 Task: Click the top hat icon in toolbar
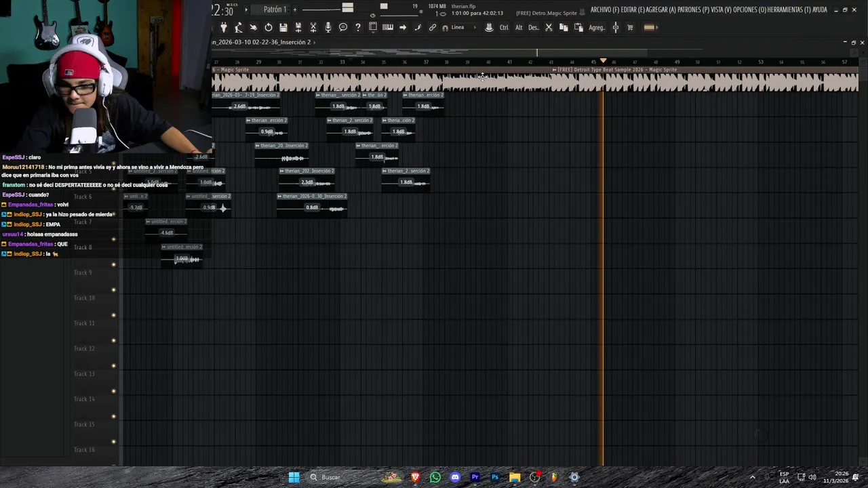[x=489, y=27]
